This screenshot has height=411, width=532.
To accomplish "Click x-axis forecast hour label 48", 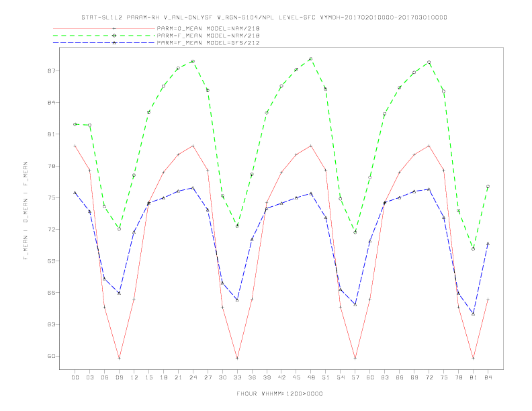I will (x=311, y=377).
